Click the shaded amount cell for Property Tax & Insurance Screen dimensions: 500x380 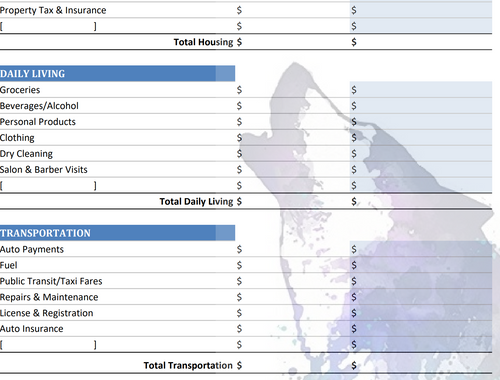pyautogui.click(x=421, y=10)
